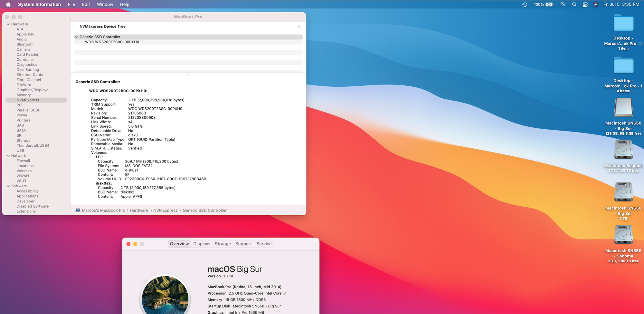Select Disabled Software in the sidebar
Screen dimensions: 644x314
click(x=33, y=206)
